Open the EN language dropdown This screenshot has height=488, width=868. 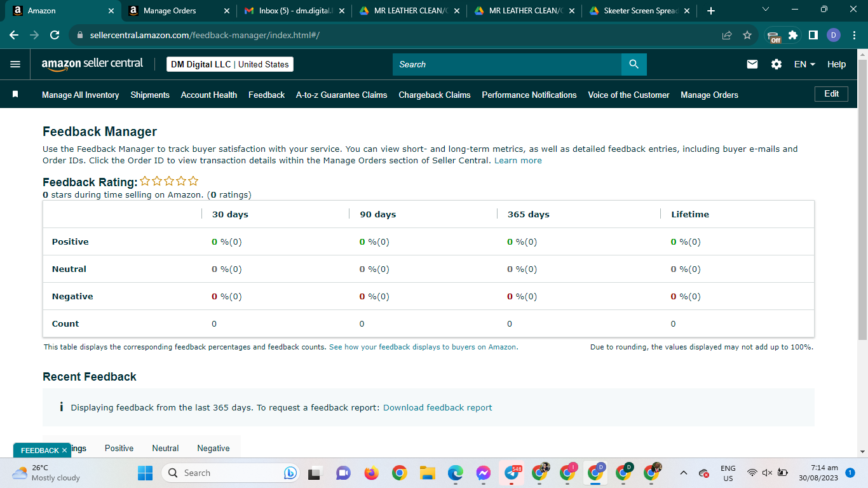pyautogui.click(x=804, y=64)
